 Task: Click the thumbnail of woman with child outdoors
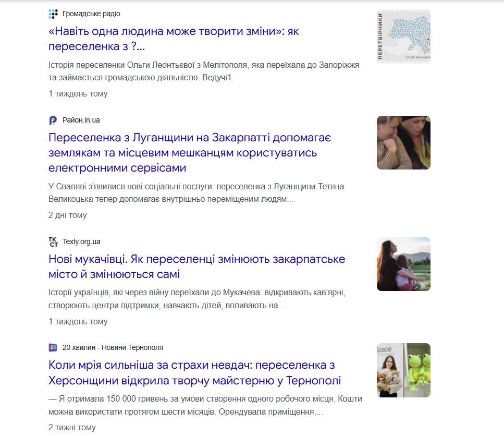(x=403, y=264)
